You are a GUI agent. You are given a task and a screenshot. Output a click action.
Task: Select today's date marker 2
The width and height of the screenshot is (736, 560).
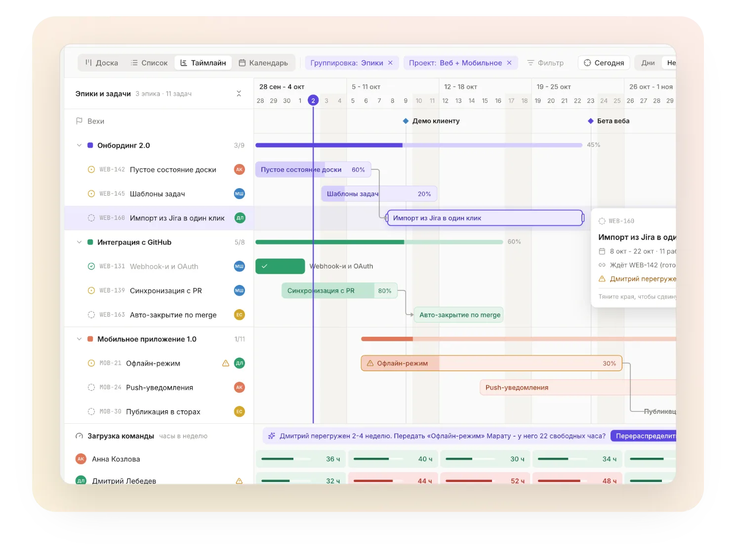pyautogui.click(x=313, y=100)
